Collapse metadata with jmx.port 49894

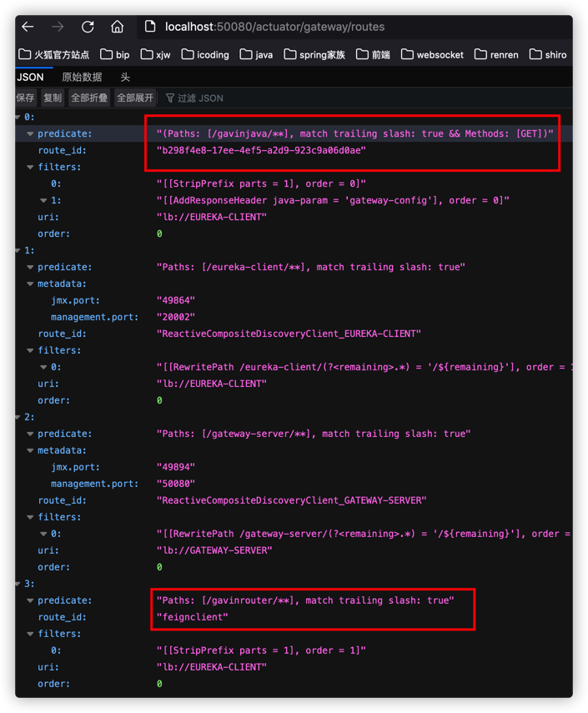pyautogui.click(x=30, y=450)
